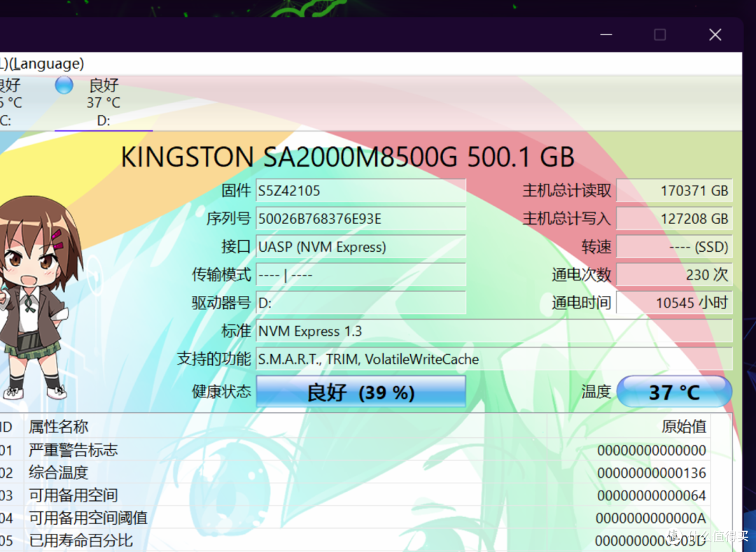Click the power on count value 230 次
Screen dimensions: 756x552
(675, 274)
